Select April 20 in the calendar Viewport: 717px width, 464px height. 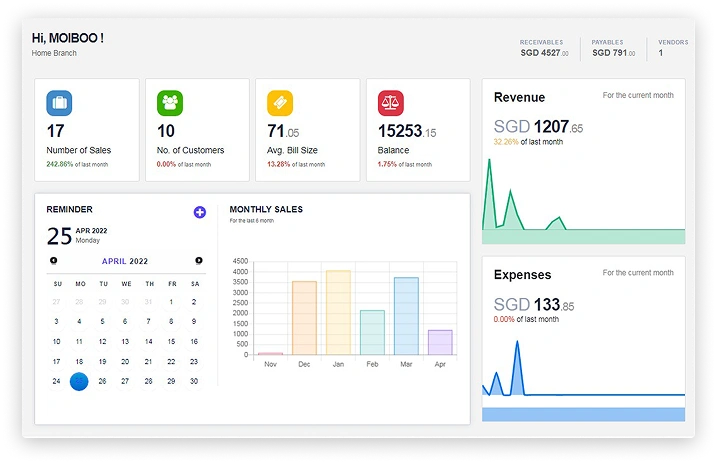click(125, 362)
